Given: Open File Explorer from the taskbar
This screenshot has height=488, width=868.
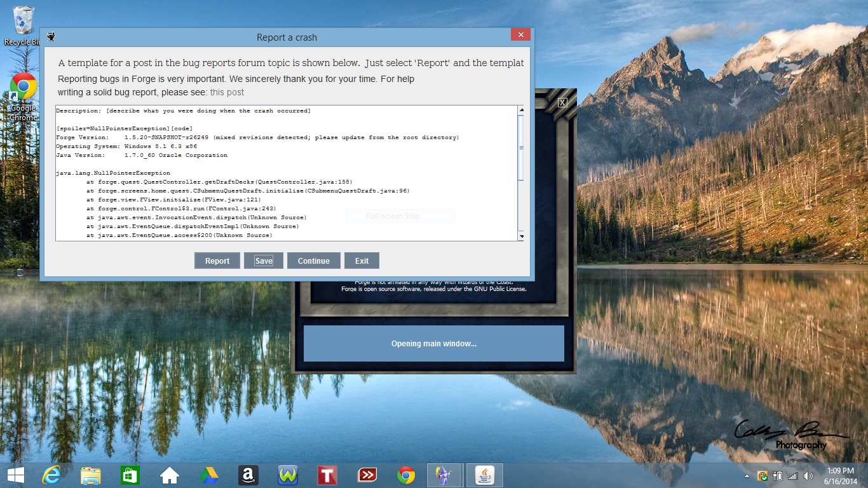Looking at the screenshot, I should coord(91,475).
